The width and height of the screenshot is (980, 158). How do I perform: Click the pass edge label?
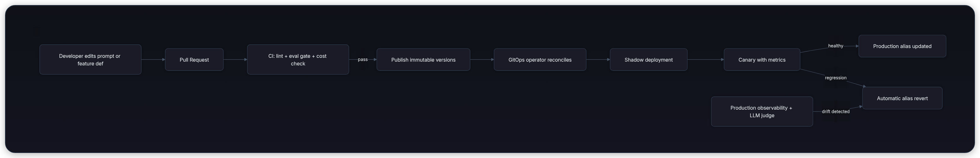[x=362, y=59]
